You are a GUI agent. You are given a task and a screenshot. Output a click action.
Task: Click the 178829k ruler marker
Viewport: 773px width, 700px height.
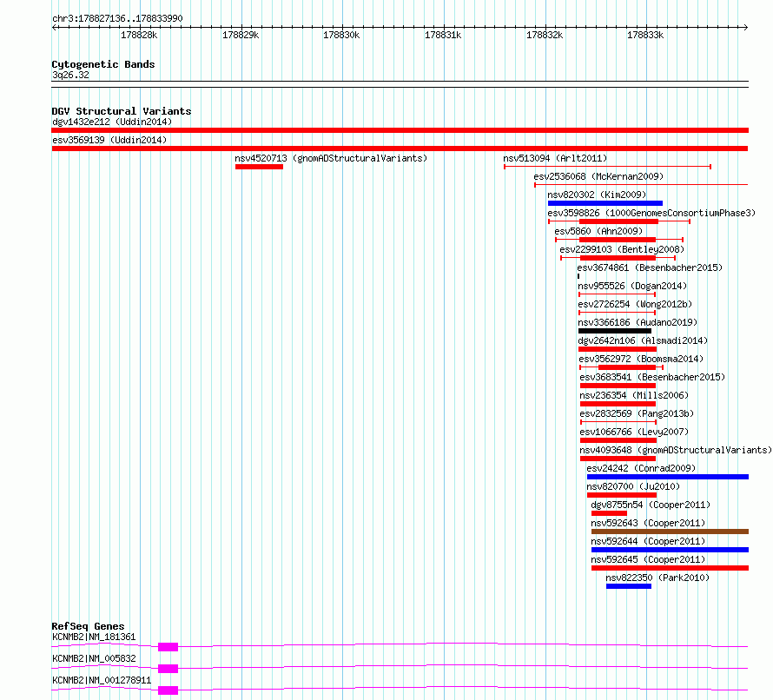click(241, 35)
